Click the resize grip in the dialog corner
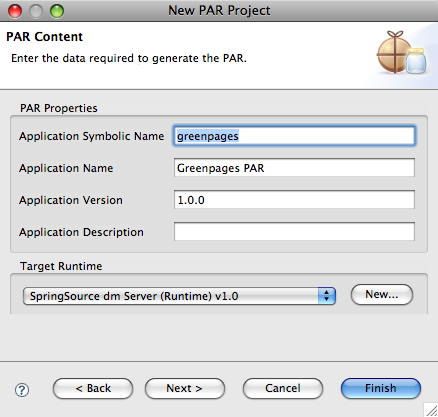Viewport: 438px width, 417px height. point(432,411)
